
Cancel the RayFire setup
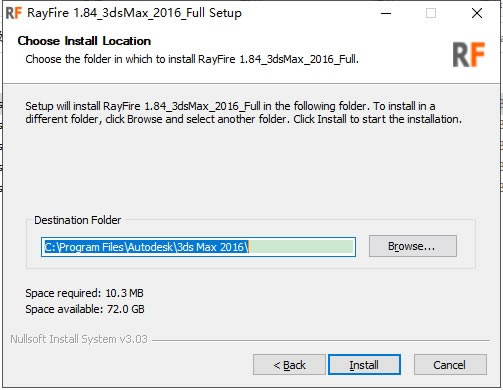(450, 365)
